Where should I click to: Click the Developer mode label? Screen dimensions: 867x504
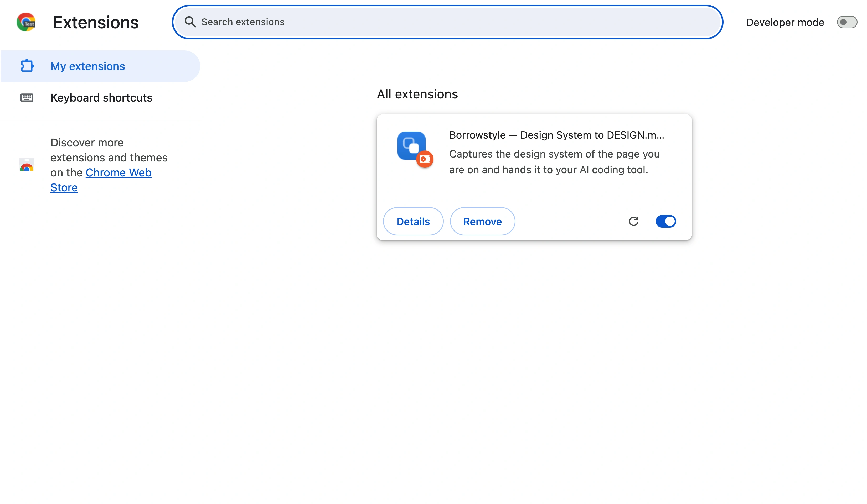(785, 23)
